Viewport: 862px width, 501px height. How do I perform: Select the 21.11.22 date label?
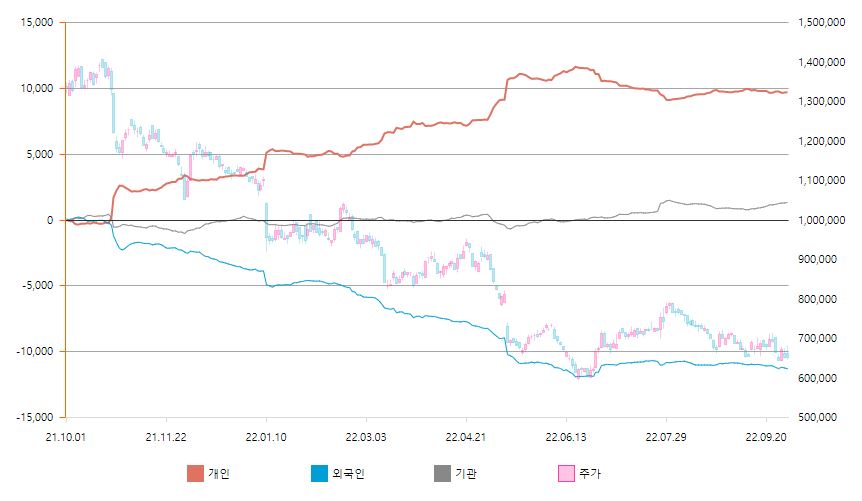coord(166,435)
